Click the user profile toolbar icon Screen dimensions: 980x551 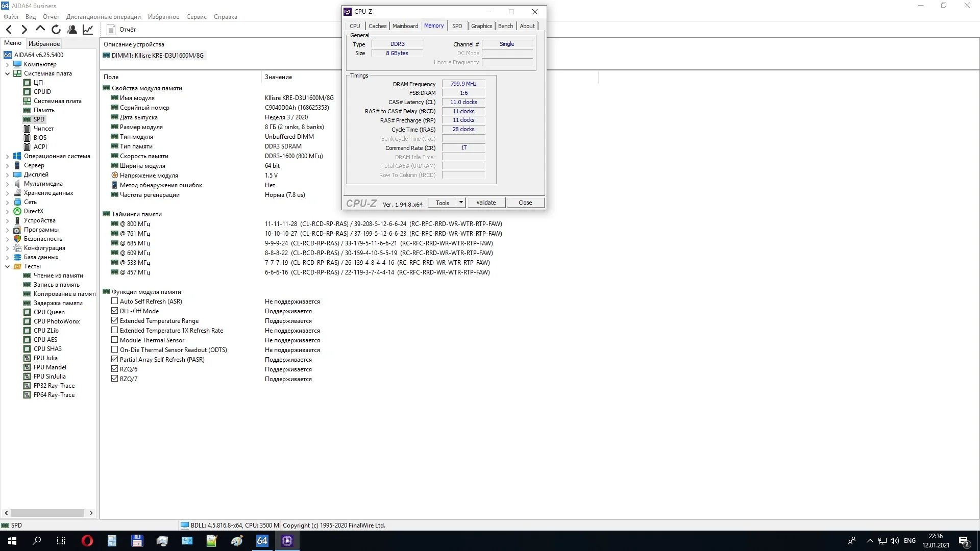72,30
